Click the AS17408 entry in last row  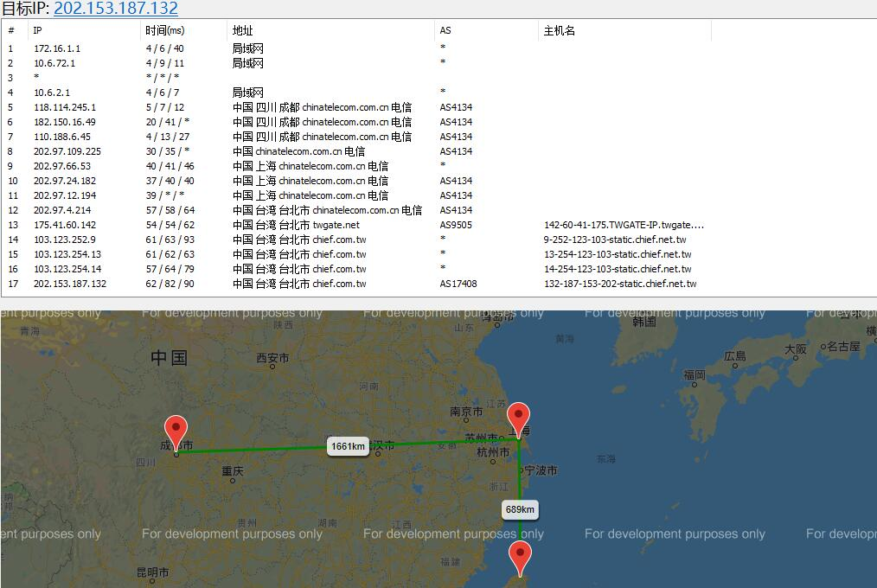(x=458, y=284)
